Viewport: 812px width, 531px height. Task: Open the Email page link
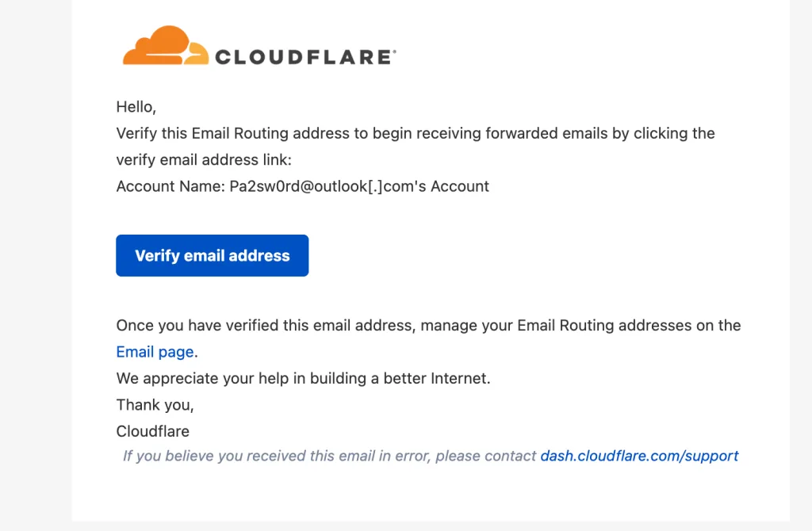pos(155,351)
